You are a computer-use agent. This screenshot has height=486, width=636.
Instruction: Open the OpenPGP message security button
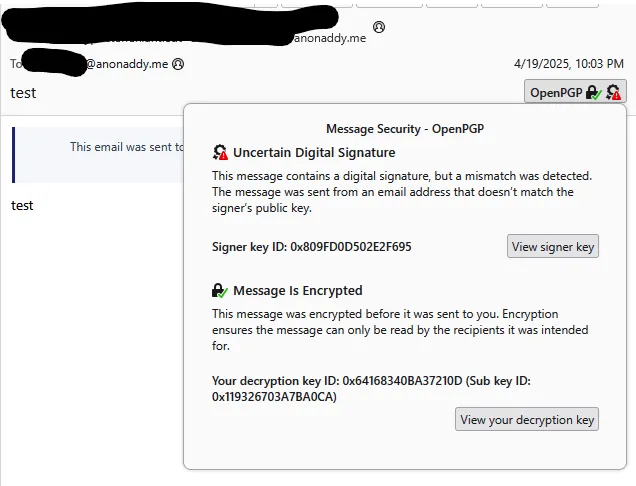[x=575, y=92]
